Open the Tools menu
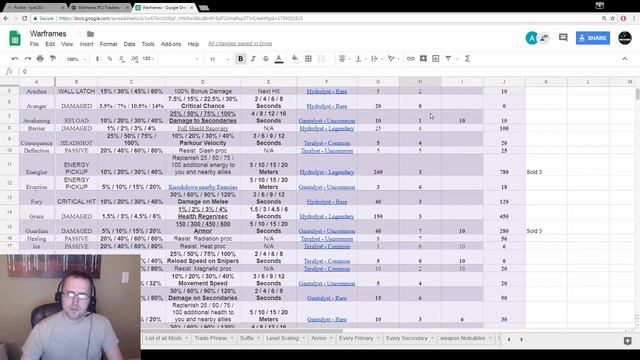Screen dimensions: 640x360 coord(148,44)
